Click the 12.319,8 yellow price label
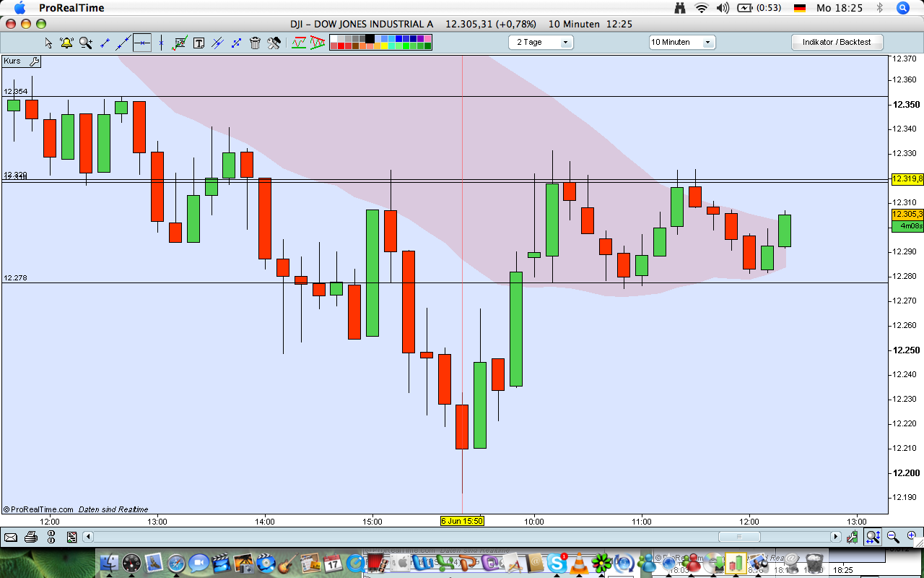924x578 pixels. coord(908,179)
